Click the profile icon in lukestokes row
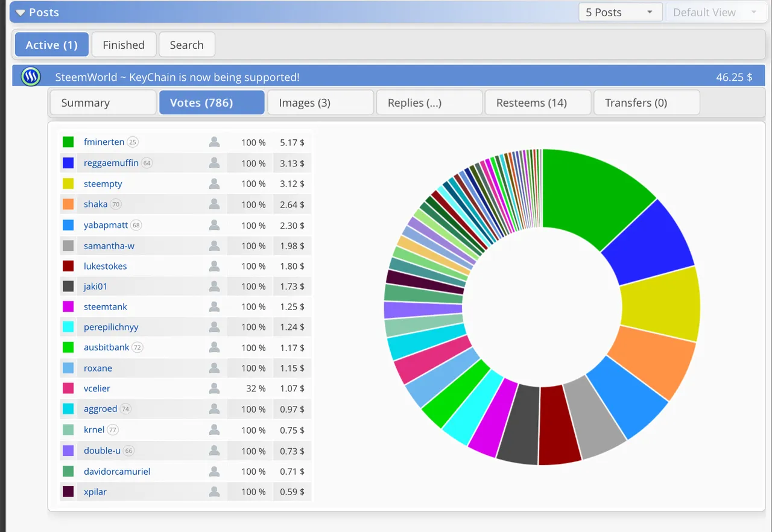 pos(214,266)
